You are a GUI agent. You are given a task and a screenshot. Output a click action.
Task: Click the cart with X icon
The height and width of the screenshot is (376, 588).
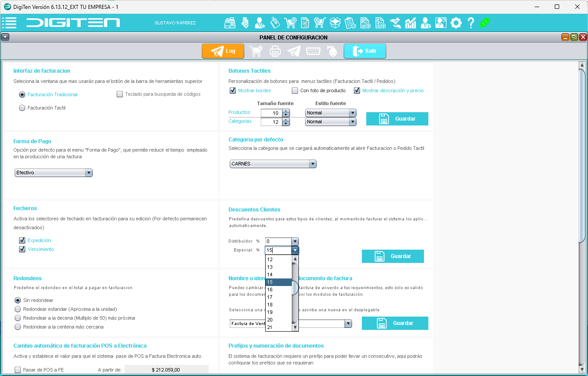click(320, 23)
